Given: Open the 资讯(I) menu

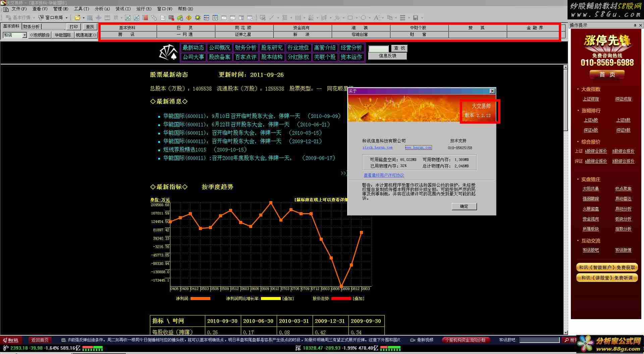Looking at the screenshot, I should (123, 9).
